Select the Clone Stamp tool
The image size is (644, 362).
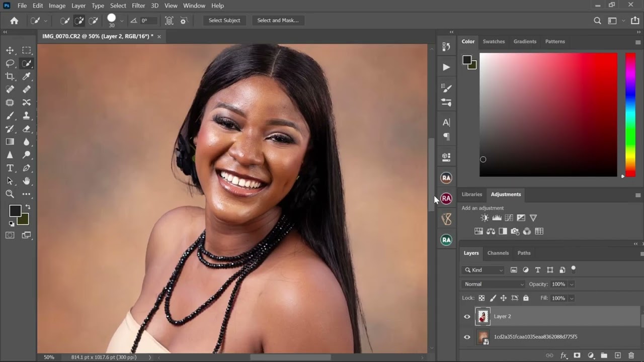[x=27, y=116]
